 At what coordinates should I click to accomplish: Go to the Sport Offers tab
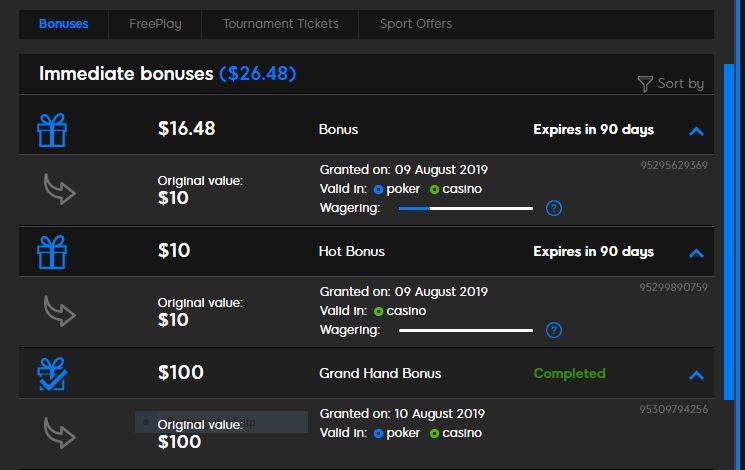point(416,24)
